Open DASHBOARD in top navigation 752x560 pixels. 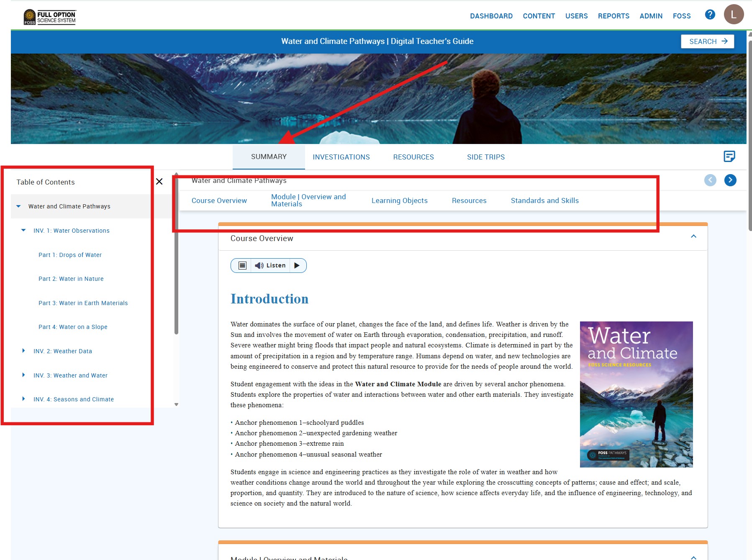click(x=491, y=16)
